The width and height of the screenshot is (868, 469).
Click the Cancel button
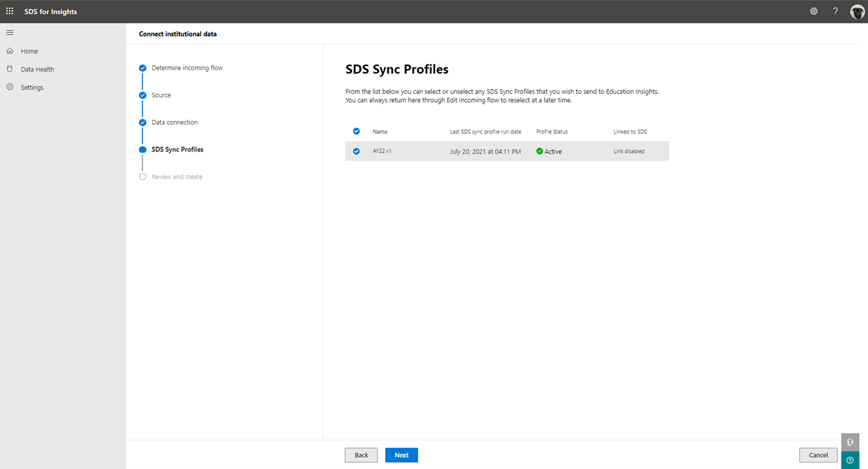819,455
